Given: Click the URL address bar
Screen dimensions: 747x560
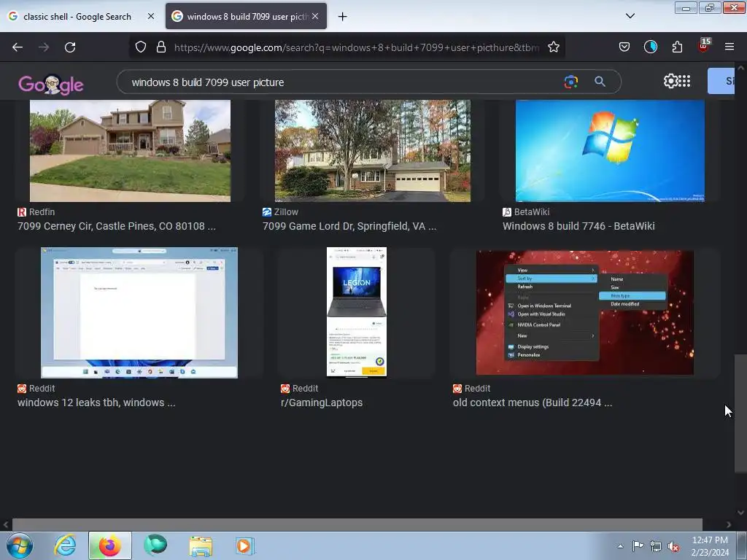Looking at the screenshot, I should pos(356,47).
